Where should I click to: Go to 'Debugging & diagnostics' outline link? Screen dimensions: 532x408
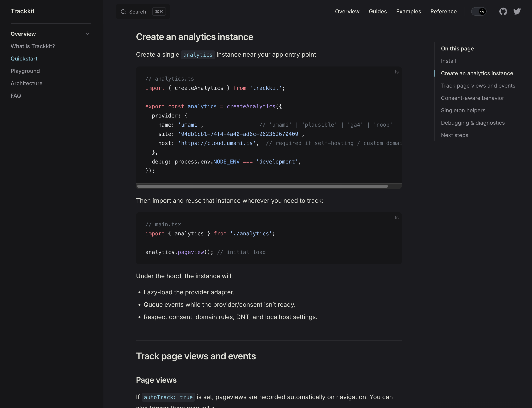[473, 123]
